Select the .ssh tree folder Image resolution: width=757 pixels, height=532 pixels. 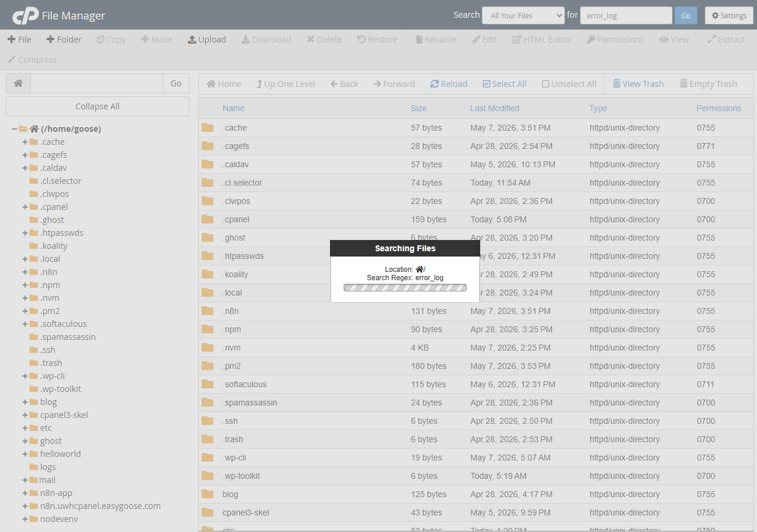click(x=48, y=350)
